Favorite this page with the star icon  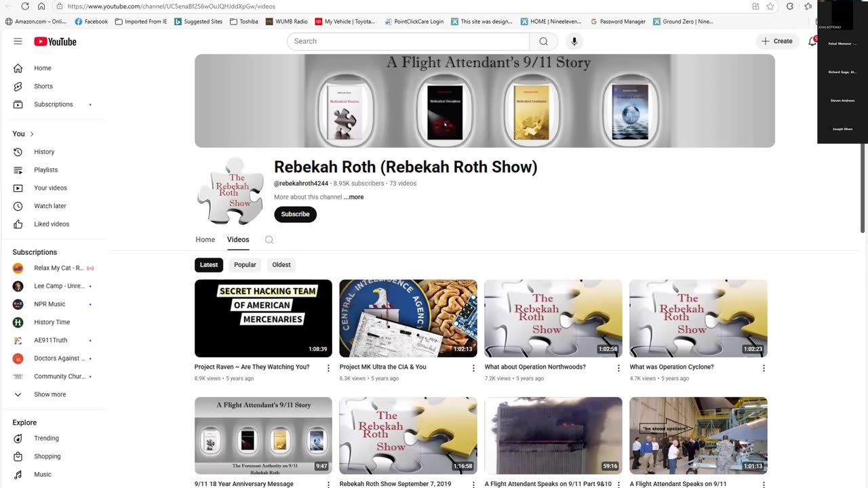pos(770,6)
